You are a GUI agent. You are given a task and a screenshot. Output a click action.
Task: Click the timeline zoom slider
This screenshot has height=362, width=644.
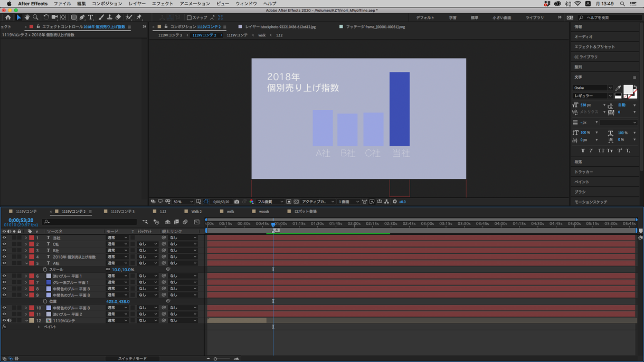215,359
